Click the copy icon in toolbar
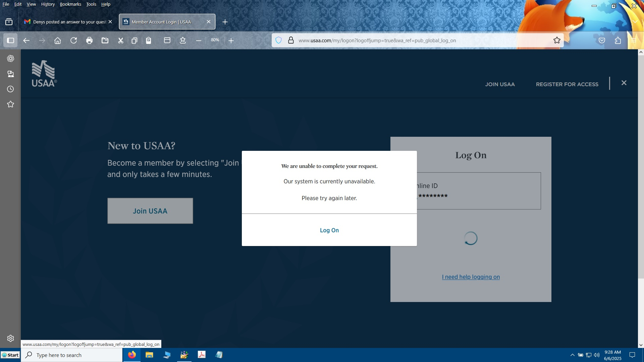The image size is (644, 362). click(135, 41)
